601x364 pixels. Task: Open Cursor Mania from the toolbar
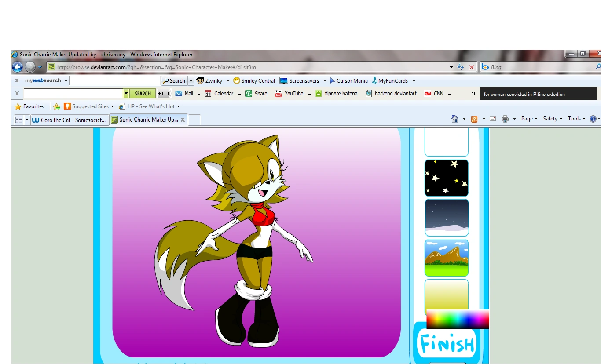348,81
